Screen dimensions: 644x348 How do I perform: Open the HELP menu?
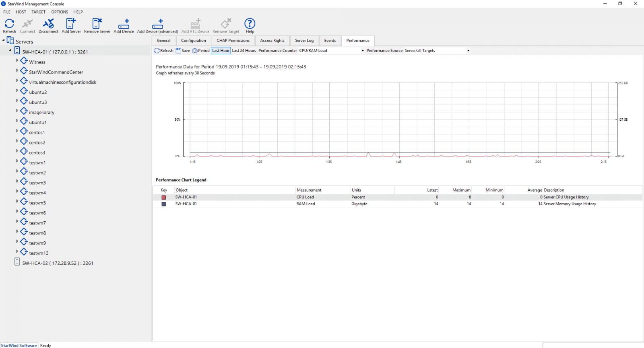coord(78,12)
